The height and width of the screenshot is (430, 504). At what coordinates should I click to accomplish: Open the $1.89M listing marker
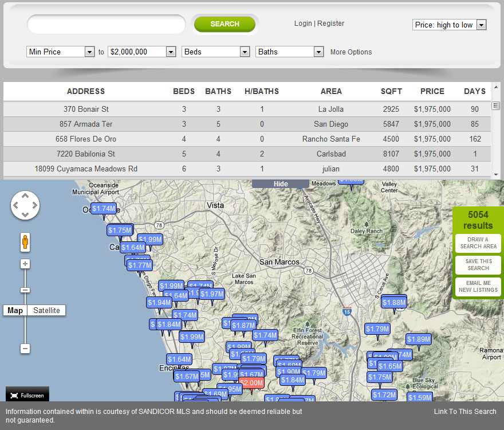(x=419, y=339)
